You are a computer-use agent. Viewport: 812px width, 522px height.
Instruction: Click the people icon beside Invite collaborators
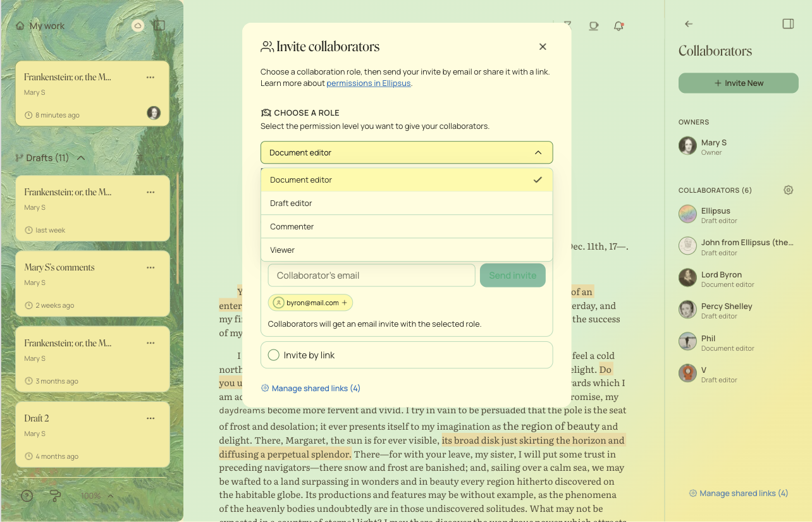point(267,47)
